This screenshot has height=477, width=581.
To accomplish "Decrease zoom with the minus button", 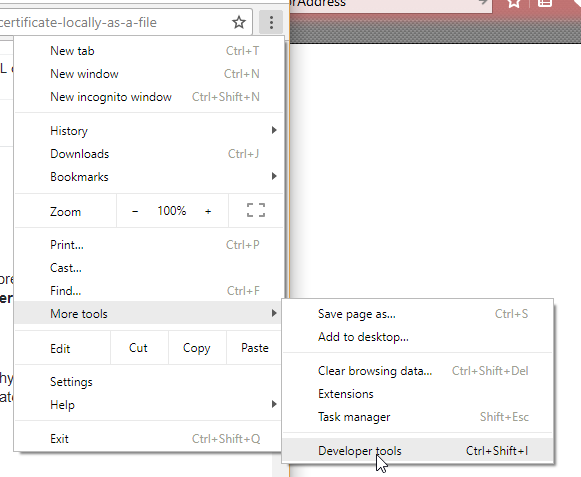I will click(x=135, y=211).
